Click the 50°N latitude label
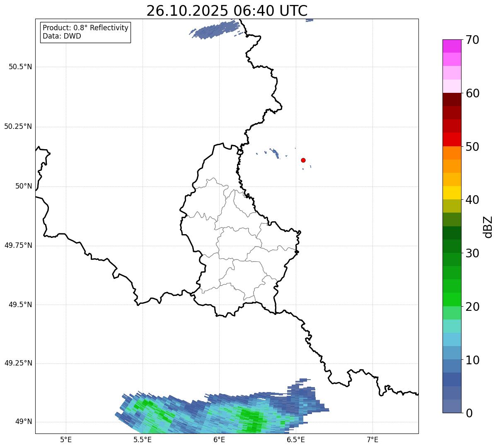 click(x=24, y=186)
